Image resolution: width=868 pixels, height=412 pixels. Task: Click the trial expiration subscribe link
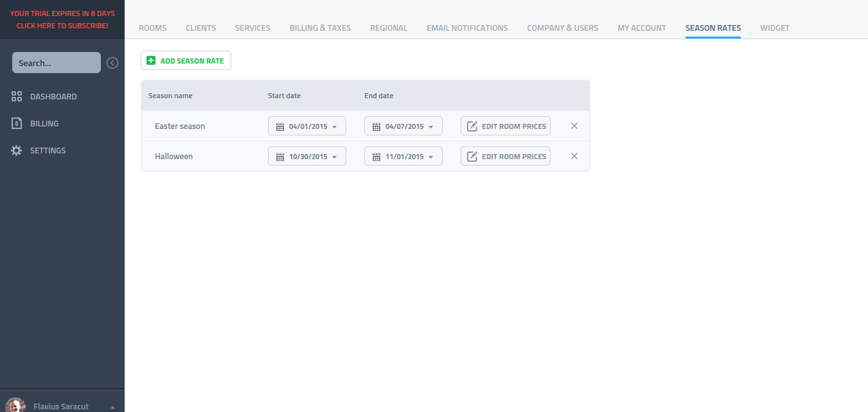tap(62, 19)
